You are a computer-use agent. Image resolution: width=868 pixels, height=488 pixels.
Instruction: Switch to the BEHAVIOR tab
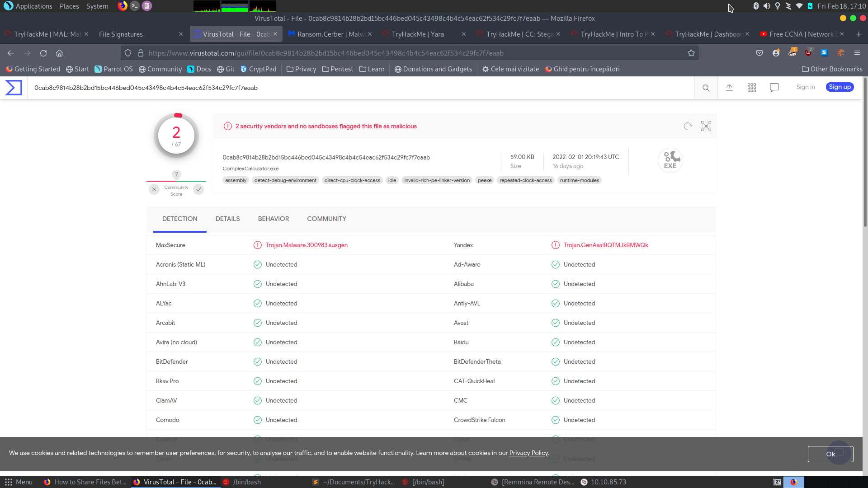(273, 219)
